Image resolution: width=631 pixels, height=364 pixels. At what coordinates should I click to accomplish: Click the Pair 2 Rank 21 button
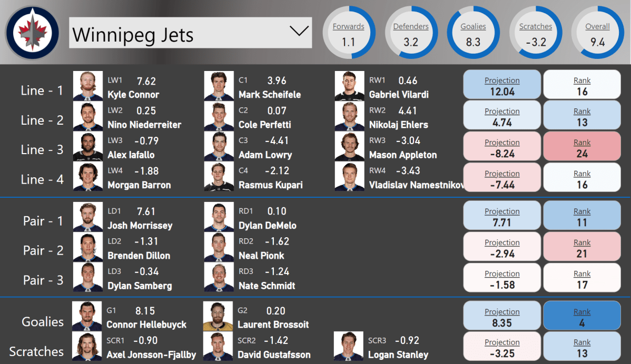coord(581,246)
